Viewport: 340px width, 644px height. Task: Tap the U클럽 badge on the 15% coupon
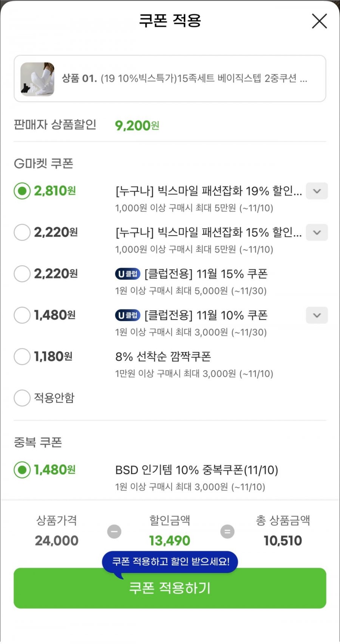tap(128, 274)
